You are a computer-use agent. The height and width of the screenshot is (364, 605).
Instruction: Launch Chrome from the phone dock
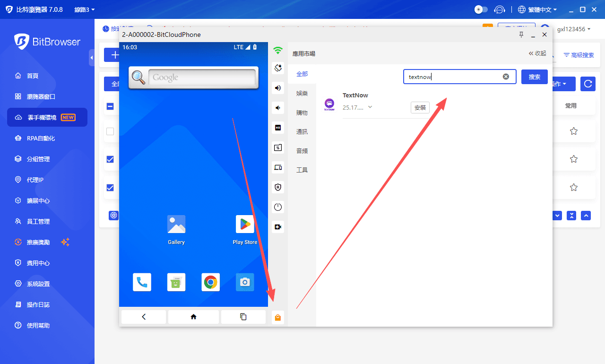(x=210, y=282)
